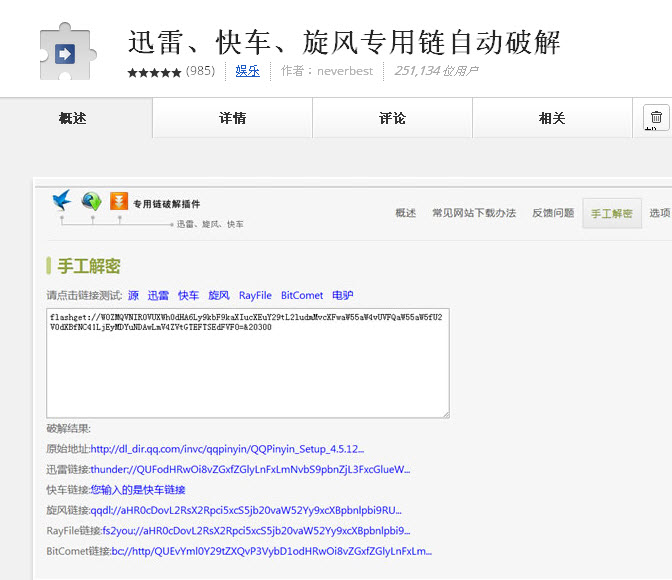Viewport: 672px width, 580px height.
Task: Open the 选项 nav item
Action: point(660,213)
